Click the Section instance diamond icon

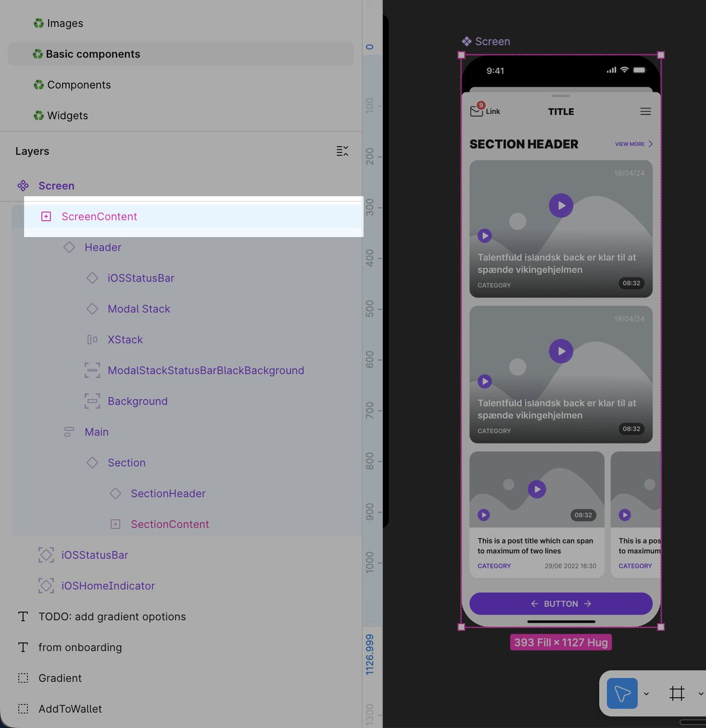tap(92, 462)
